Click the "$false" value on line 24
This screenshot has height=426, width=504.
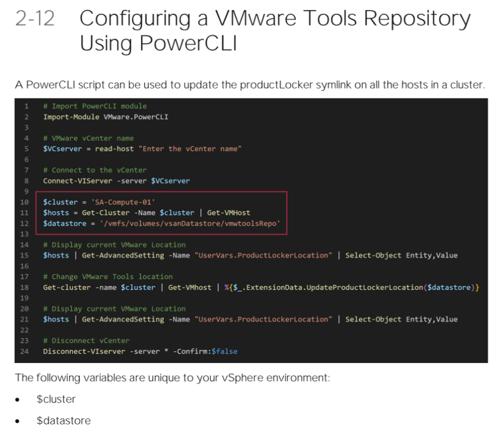click(x=225, y=352)
